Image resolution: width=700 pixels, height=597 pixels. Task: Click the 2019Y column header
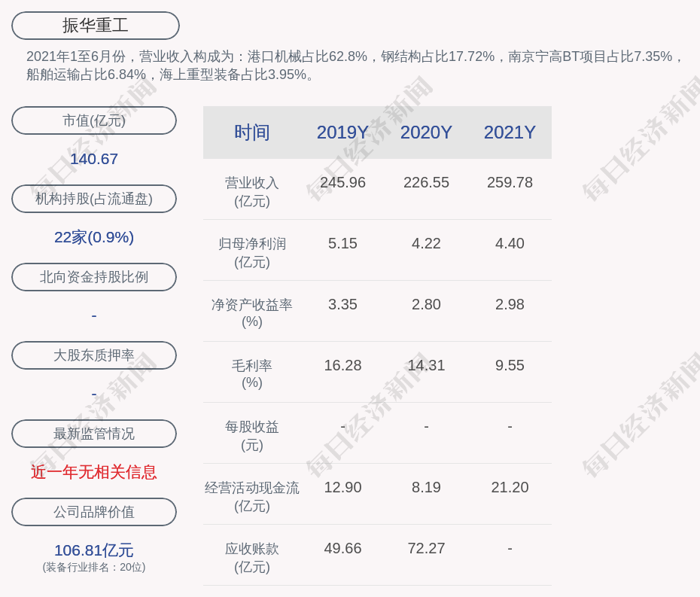pos(342,132)
